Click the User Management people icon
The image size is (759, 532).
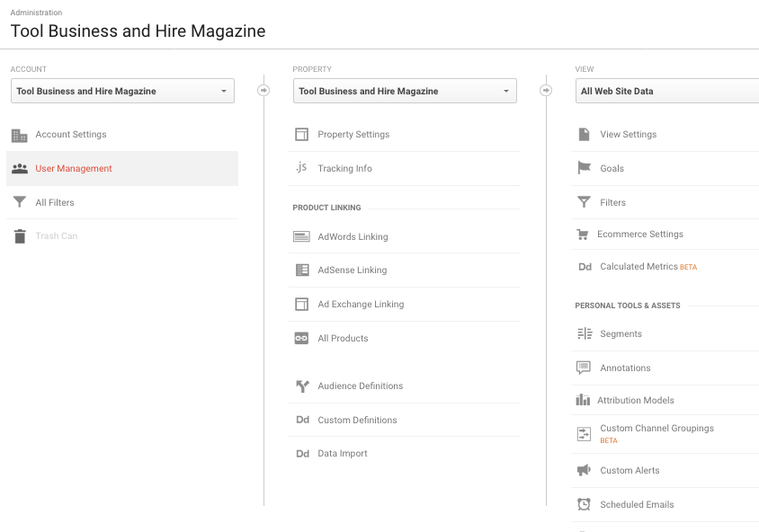[x=20, y=168]
